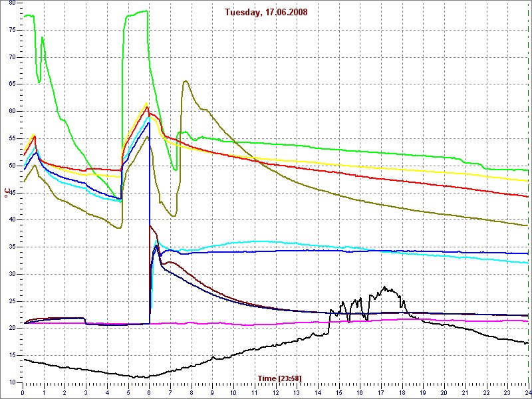Click the 35 degree y-axis label
This screenshot has width=532, height=399.
[12, 247]
